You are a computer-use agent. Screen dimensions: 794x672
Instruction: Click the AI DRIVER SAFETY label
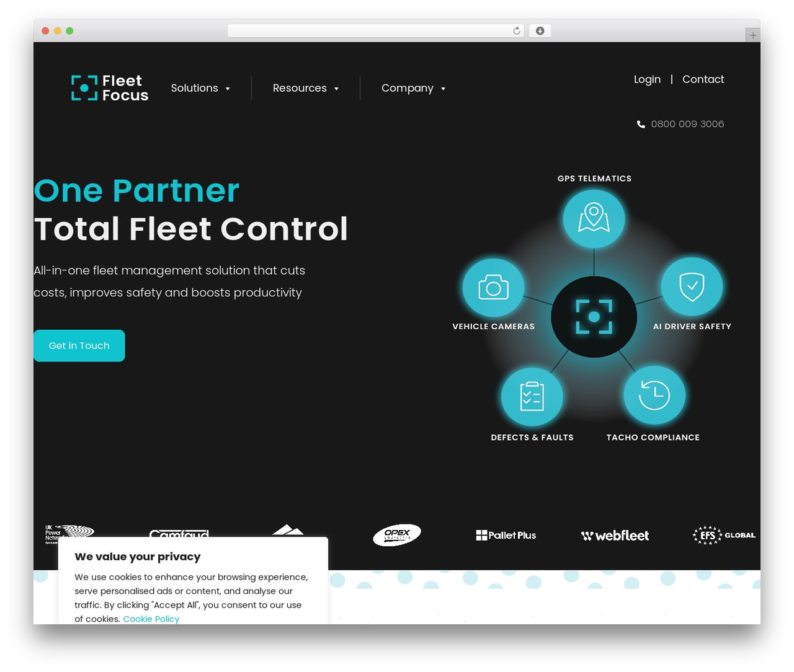692,327
